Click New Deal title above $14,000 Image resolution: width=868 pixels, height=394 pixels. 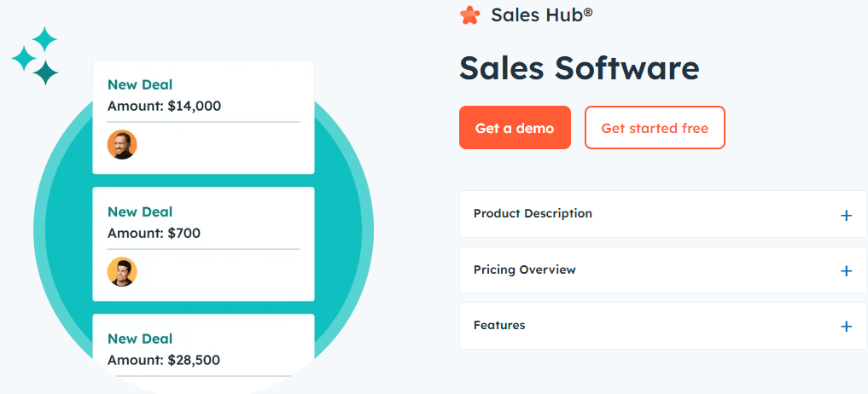click(x=140, y=84)
